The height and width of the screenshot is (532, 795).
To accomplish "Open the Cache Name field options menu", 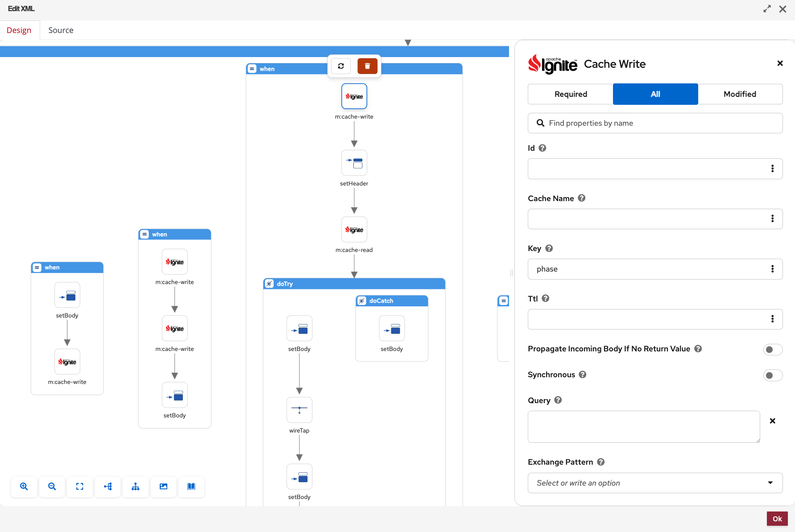I will (x=772, y=219).
